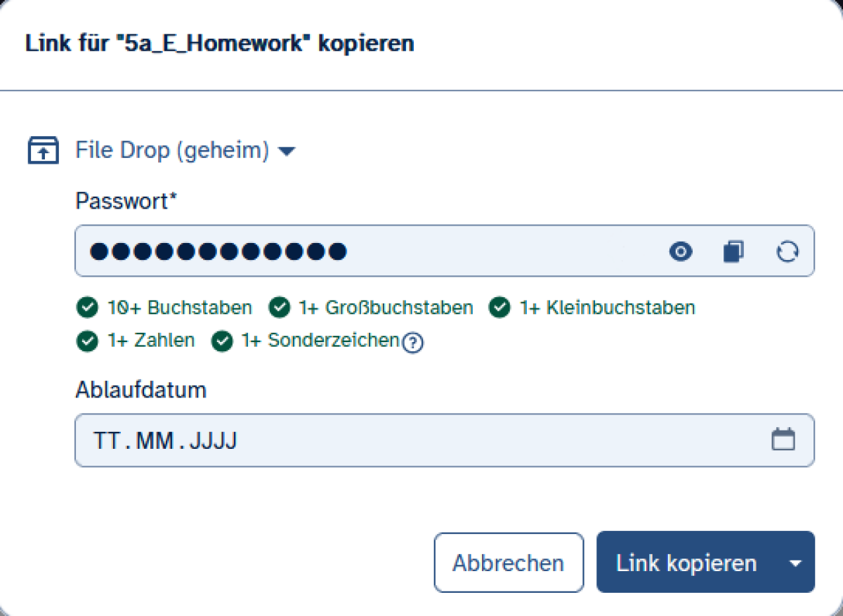Click the File Drop upload box icon
843x616 pixels.
coord(43,151)
